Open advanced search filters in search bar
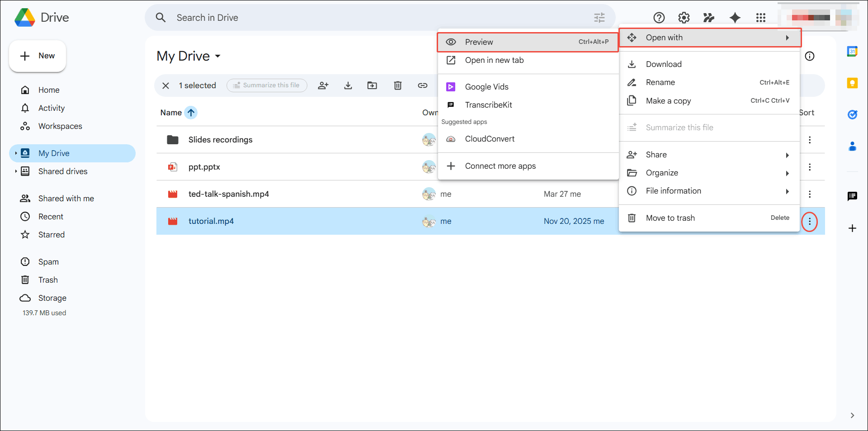 point(599,18)
